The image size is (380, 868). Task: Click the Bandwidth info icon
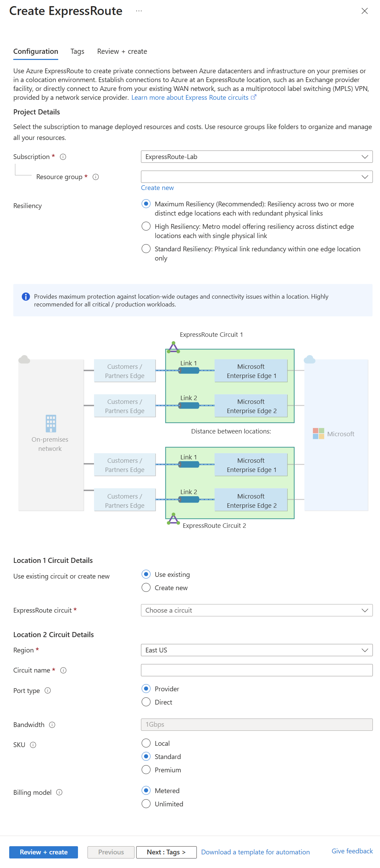52,725
